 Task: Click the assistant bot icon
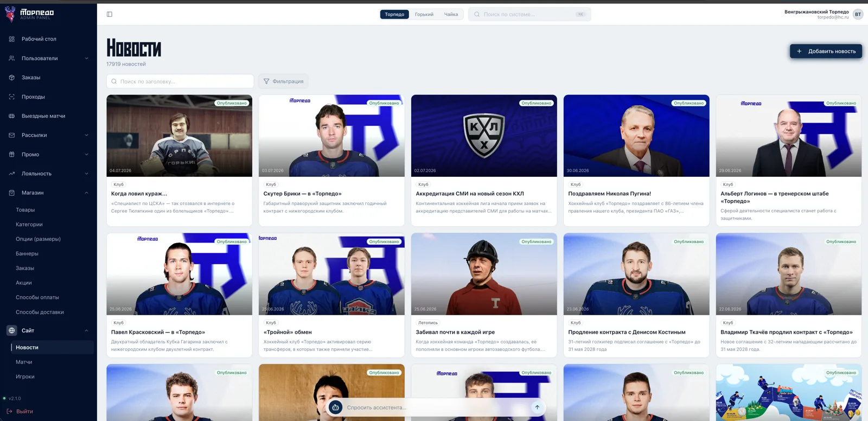pyautogui.click(x=335, y=407)
